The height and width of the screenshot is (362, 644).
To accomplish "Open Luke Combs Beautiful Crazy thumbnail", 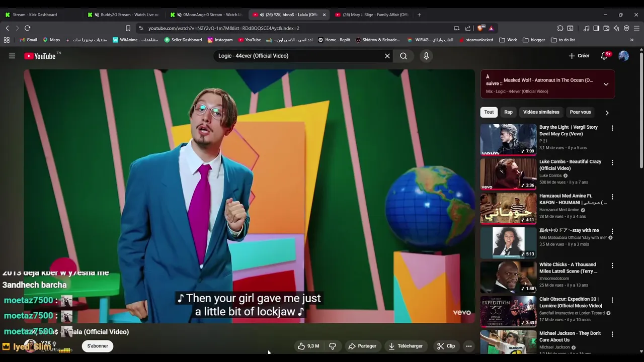I will tap(508, 174).
